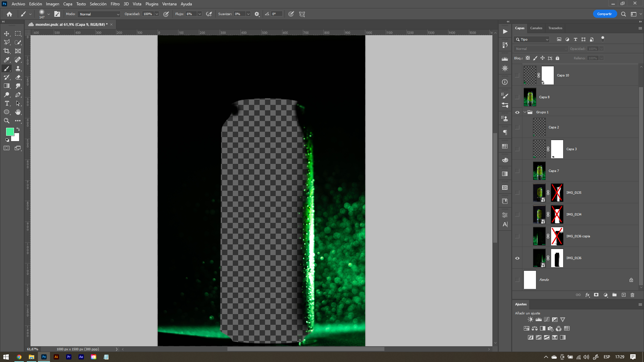Toggle visibility of Grupo 1 group
Viewport: 644px width, 362px height.
[517, 112]
